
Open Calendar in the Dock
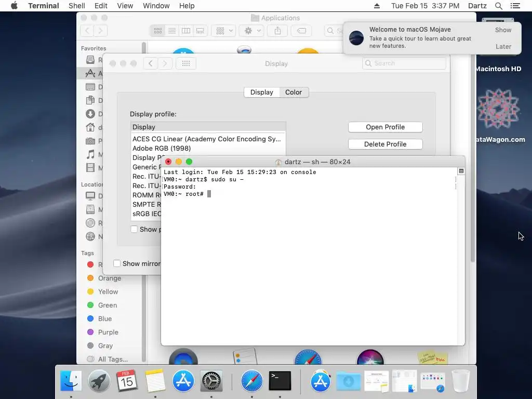[x=127, y=381]
